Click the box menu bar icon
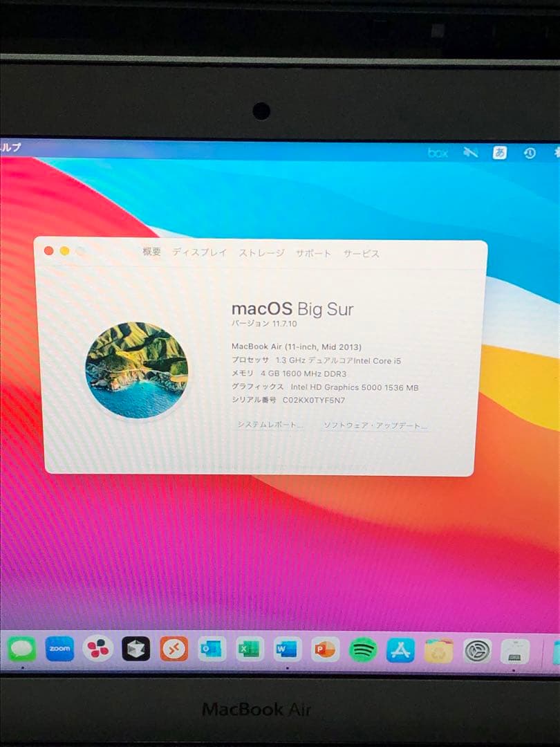560x747 pixels. 438,153
